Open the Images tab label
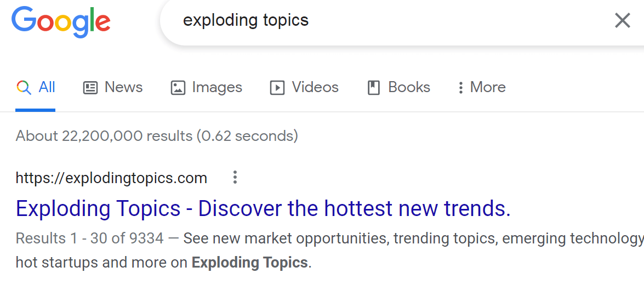 (217, 87)
